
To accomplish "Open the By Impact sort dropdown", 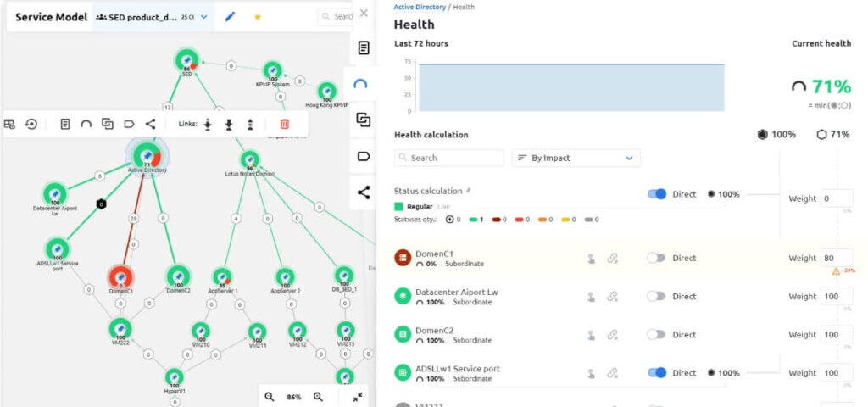I will [576, 158].
